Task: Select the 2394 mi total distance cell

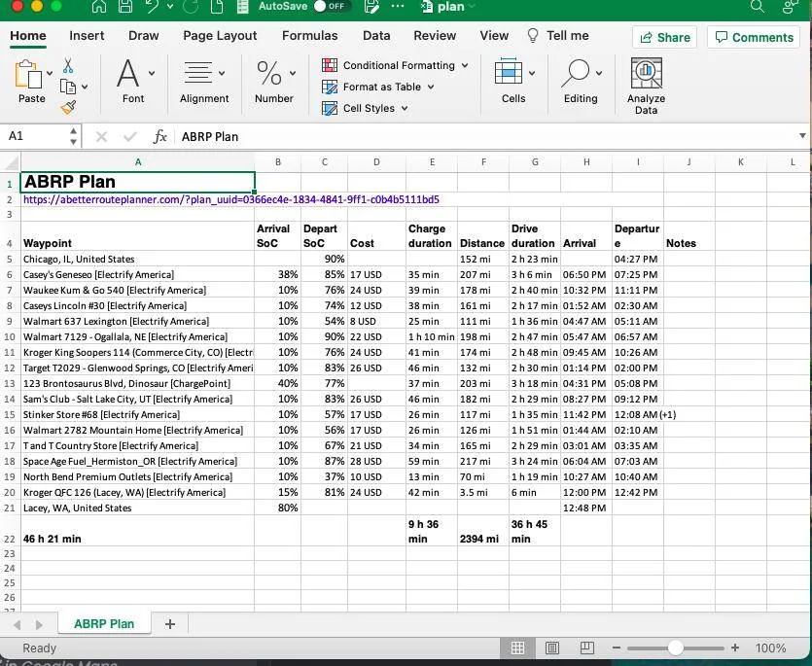Action: (x=483, y=531)
